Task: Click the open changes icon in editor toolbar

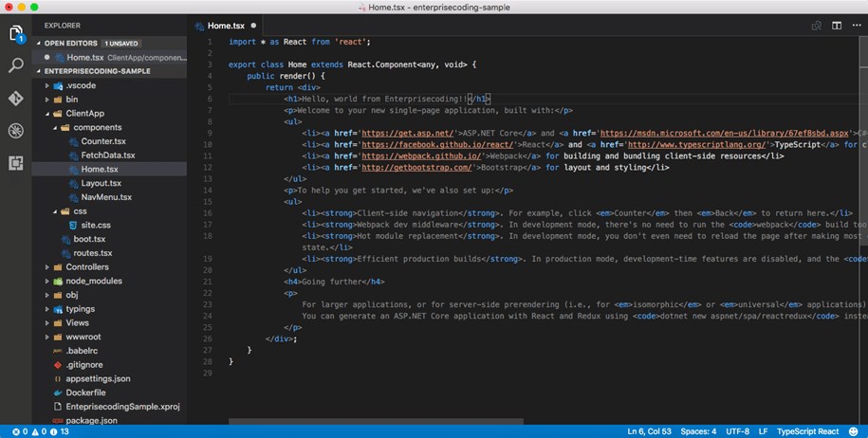Action: (x=817, y=26)
